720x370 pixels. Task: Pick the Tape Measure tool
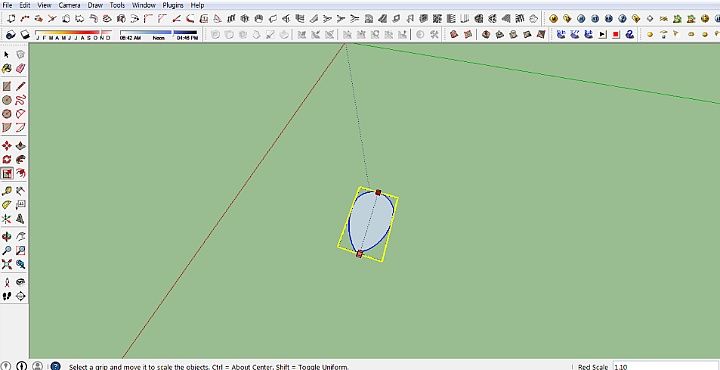(x=6, y=191)
